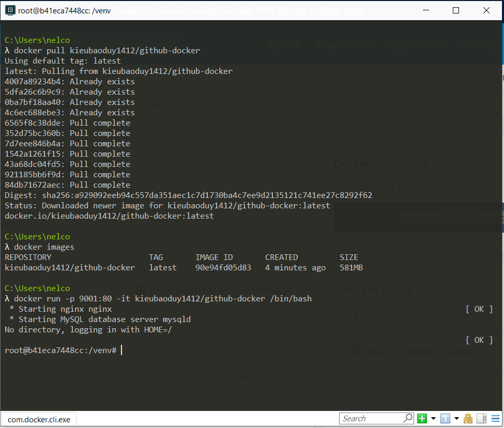Click the title bar text root@b41eca7448cc: /venv
The width and height of the screenshot is (504, 428).
(64, 11)
